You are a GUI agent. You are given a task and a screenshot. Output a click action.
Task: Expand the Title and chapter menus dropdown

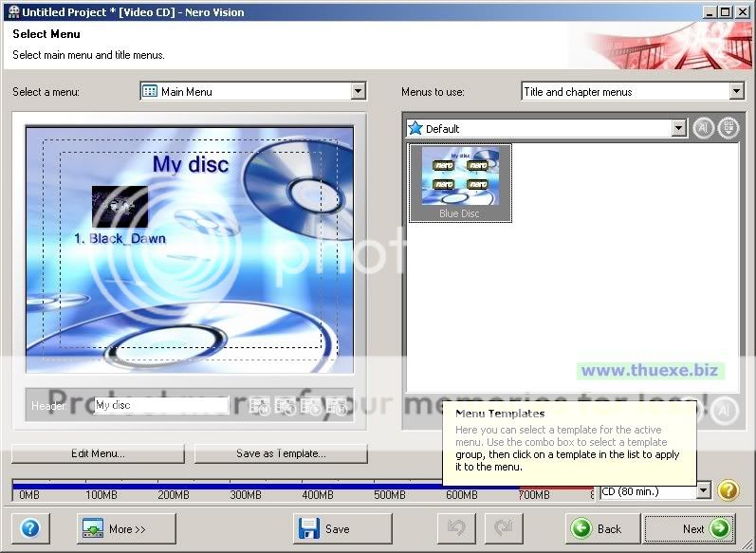(736, 92)
